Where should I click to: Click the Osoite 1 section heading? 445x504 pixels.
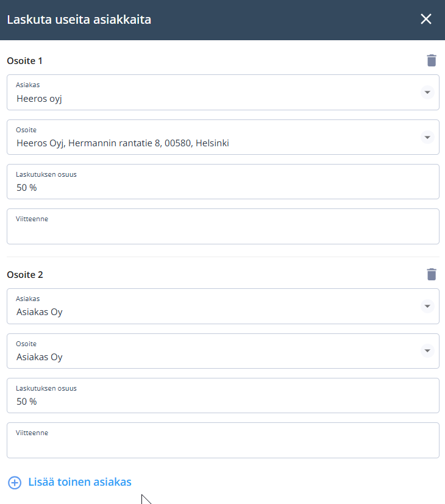[x=25, y=61]
